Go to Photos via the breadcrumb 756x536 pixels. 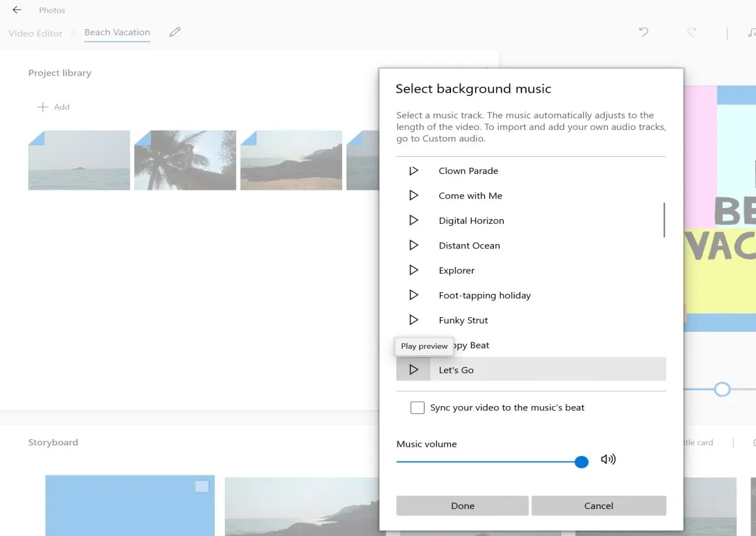pos(52,9)
